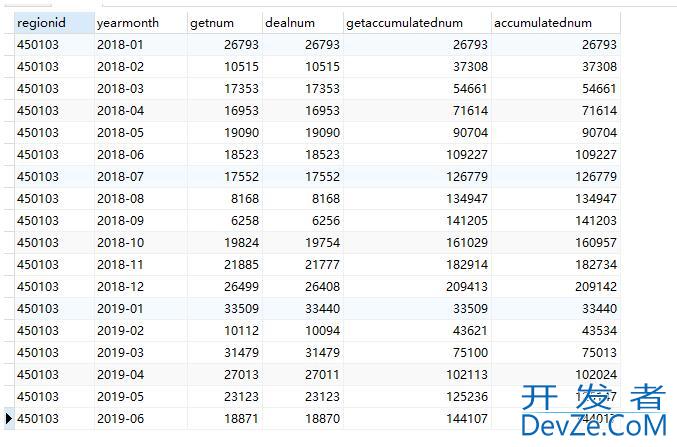Viewport: 677px width, 447px height.
Task: Select yearmonth cell 2019-02
Action: tap(141, 331)
